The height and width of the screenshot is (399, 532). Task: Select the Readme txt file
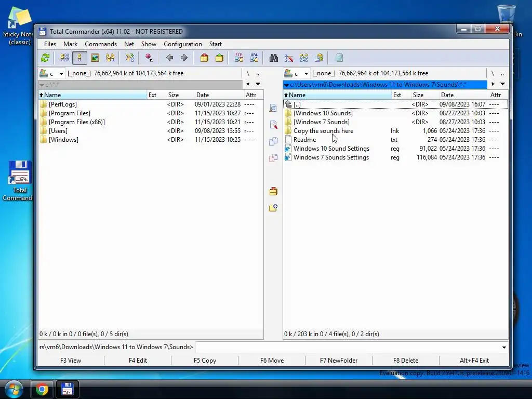(395, 140)
